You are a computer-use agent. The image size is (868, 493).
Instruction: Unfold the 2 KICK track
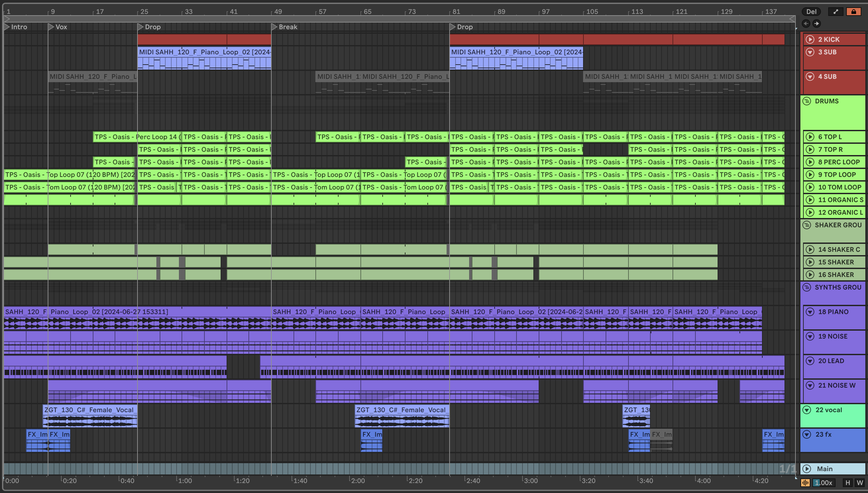pyautogui.click(x=810, y=39)
